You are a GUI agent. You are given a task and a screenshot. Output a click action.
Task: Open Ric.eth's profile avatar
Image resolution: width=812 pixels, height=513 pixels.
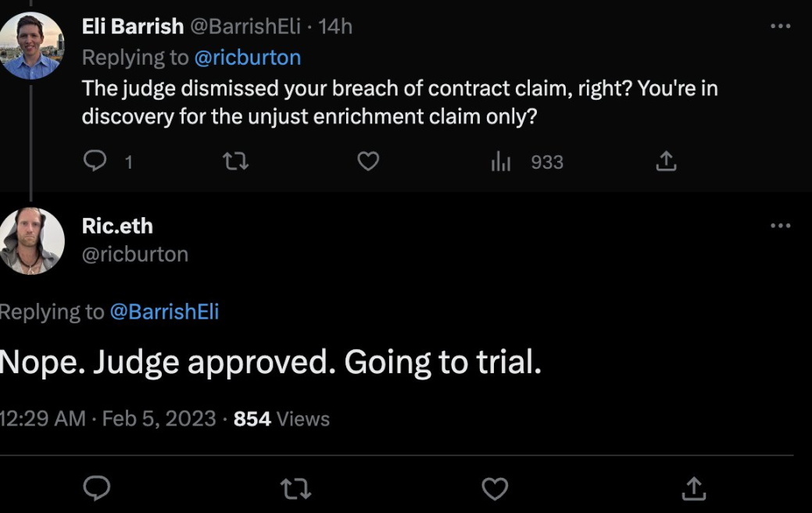click(x=31, y=240)
